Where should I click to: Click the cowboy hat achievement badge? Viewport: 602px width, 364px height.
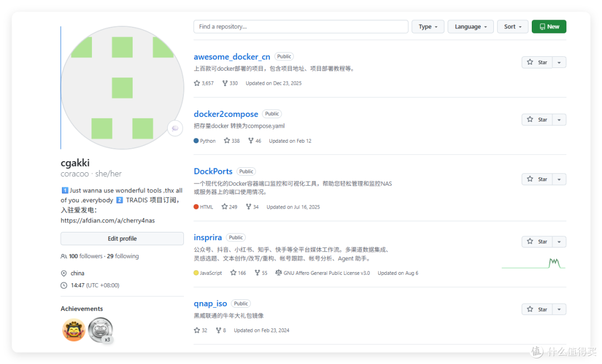point(74,329)
